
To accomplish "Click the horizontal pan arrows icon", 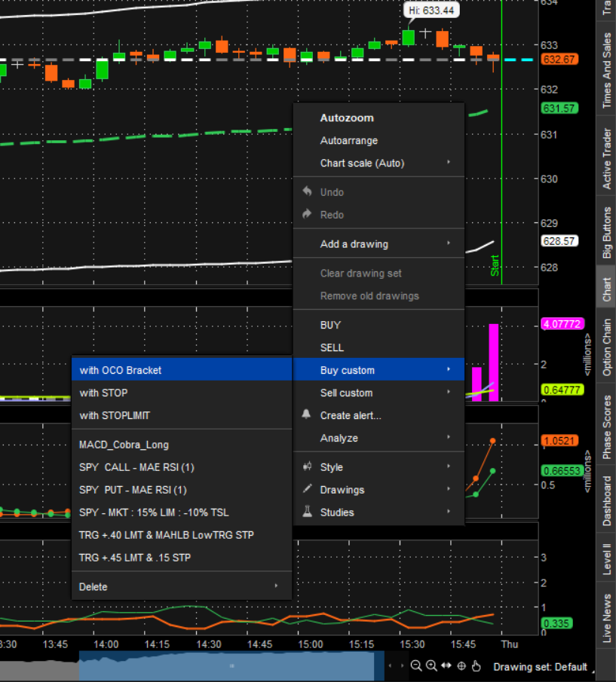I will tap(446, 666).
